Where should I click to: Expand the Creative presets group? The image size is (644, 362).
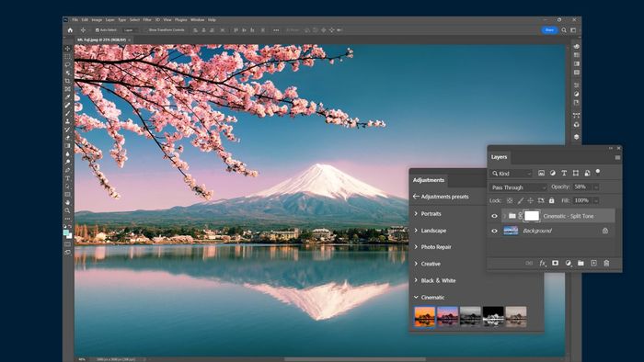coord(416,264)
